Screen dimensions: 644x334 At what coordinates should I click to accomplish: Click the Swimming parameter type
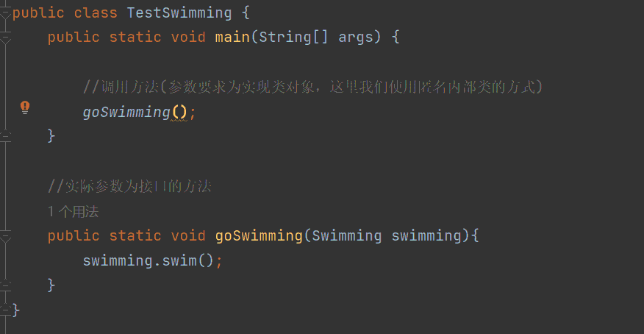pos(347,236)
